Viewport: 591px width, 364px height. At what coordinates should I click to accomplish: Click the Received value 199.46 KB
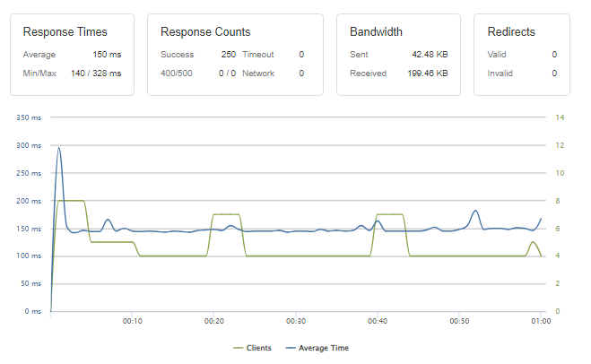[x=428, y=73]
